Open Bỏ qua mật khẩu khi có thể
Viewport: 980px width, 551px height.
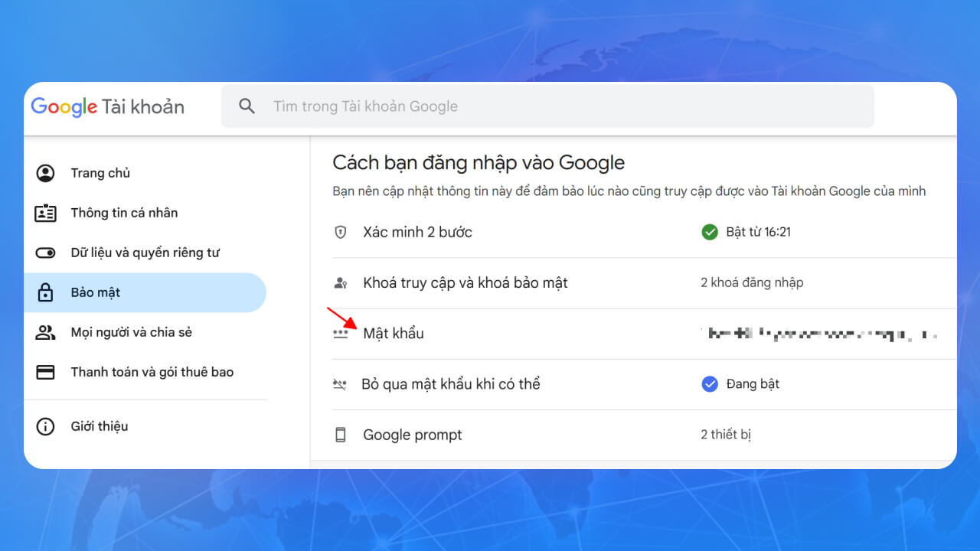point(644,384)
